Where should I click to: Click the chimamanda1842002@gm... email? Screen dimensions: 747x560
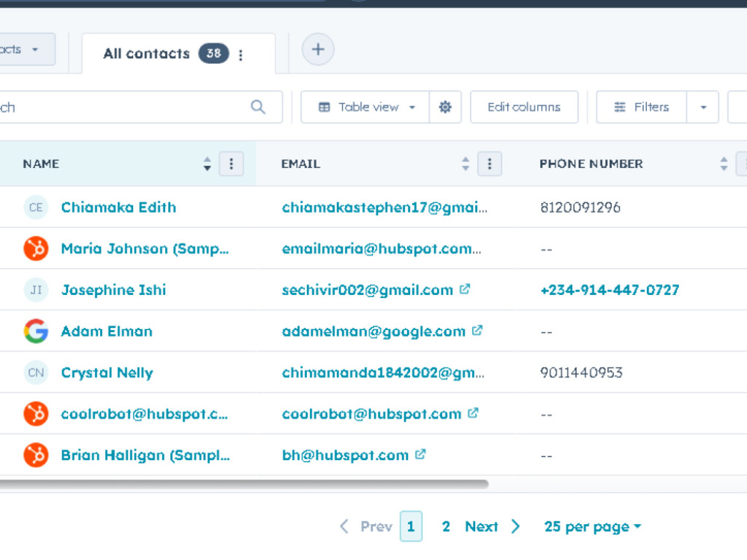[x=383, y=373]
